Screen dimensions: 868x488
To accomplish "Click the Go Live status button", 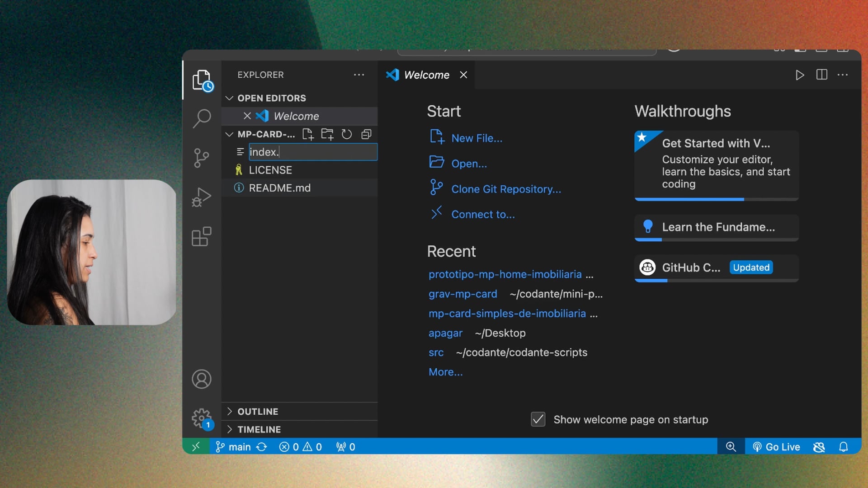I will (x=776, y=447).
